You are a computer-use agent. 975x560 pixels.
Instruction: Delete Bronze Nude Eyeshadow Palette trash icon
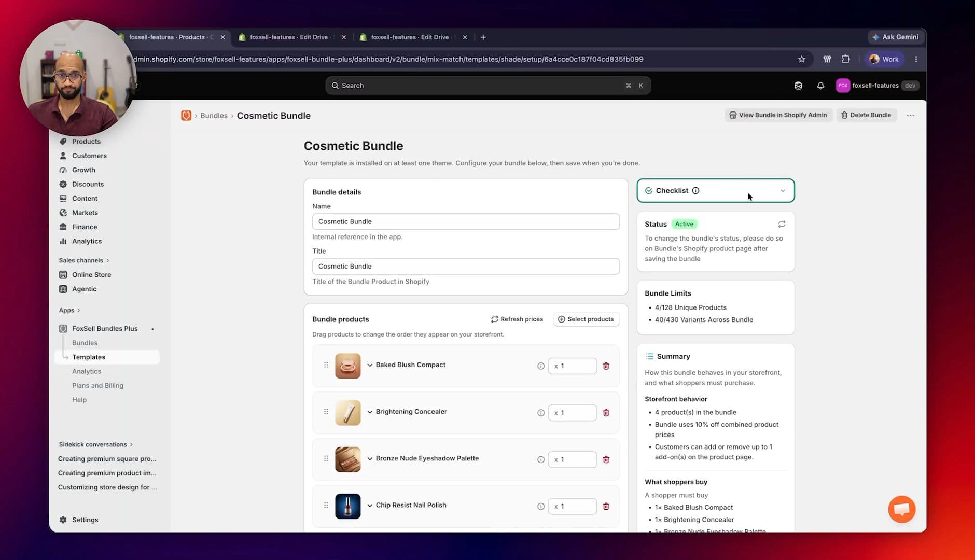tap(606, 459)
